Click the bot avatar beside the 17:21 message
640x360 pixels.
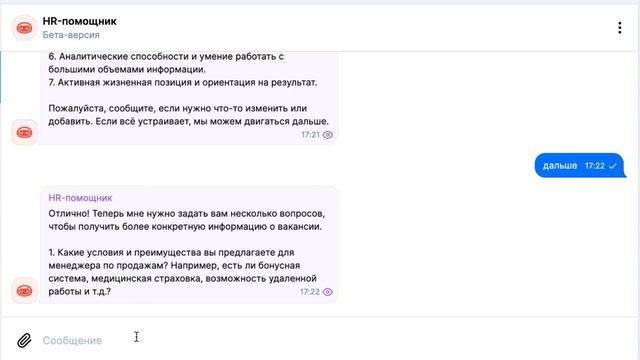24,132
